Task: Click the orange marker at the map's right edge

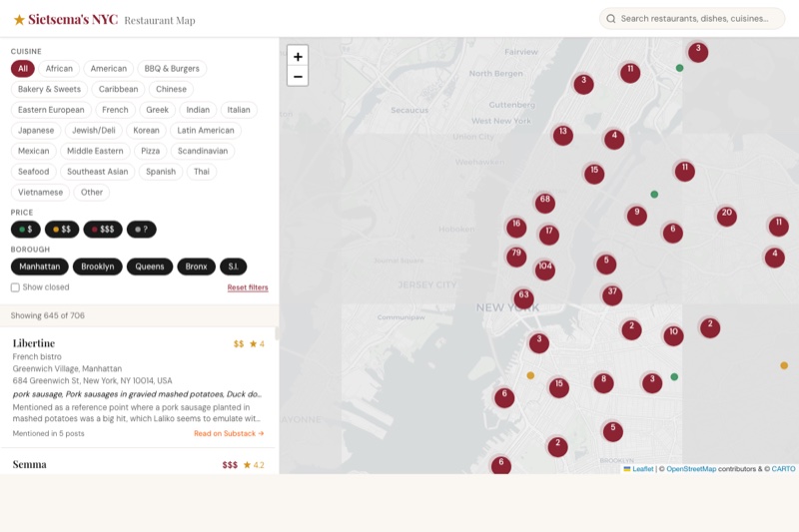Action: coord(784,365)
